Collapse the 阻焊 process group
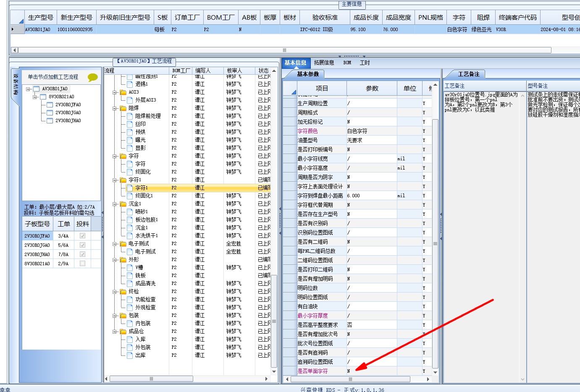580x392 pixels. 115,108
